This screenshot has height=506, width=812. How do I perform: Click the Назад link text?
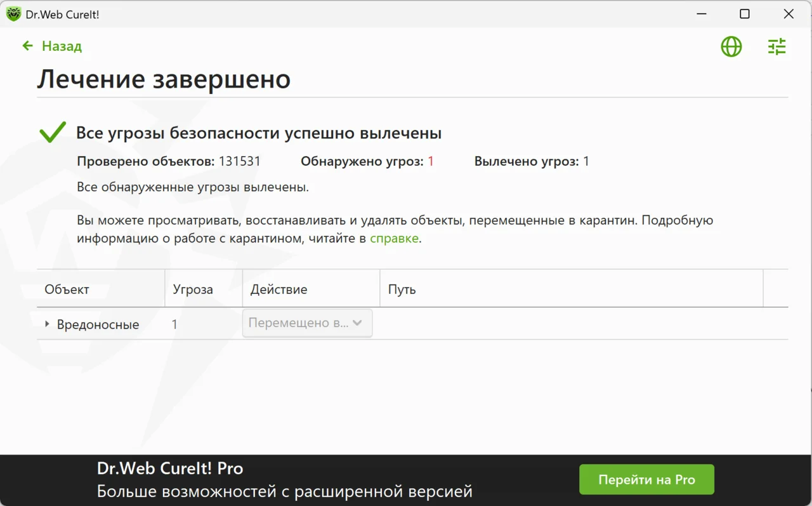62,46
